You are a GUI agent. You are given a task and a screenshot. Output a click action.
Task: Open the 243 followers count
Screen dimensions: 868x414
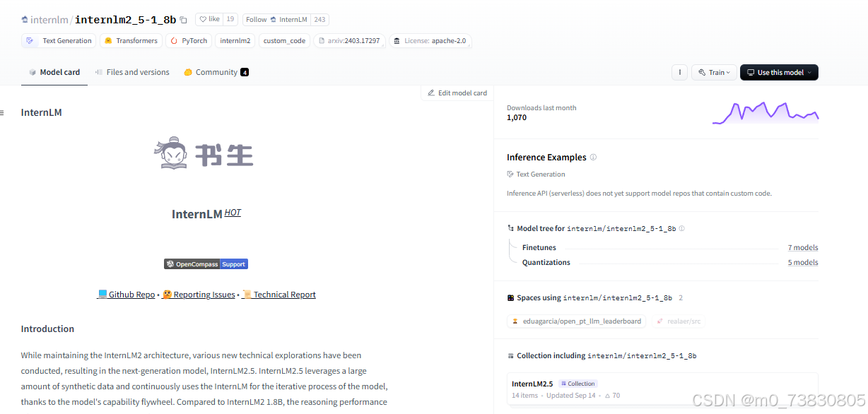319,20
